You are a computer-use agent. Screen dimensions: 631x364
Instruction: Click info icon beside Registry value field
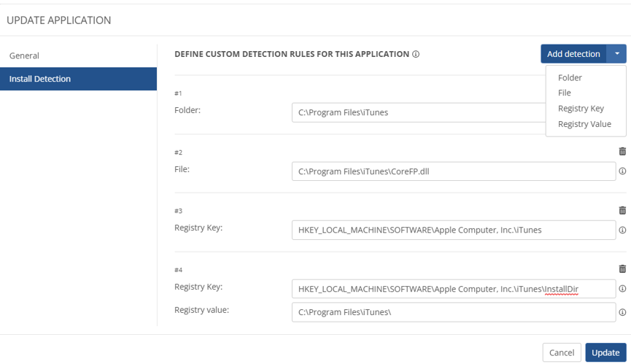coord(622,312)
